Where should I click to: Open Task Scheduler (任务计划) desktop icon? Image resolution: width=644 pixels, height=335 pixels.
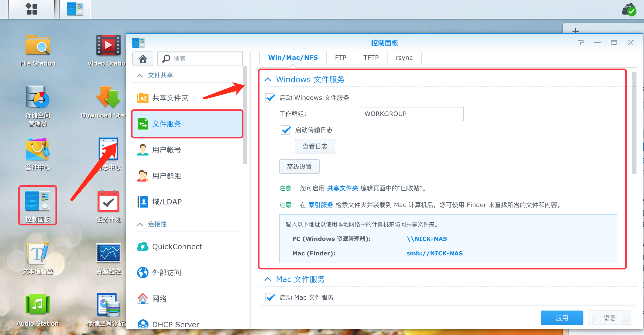[x=108, y=206]
